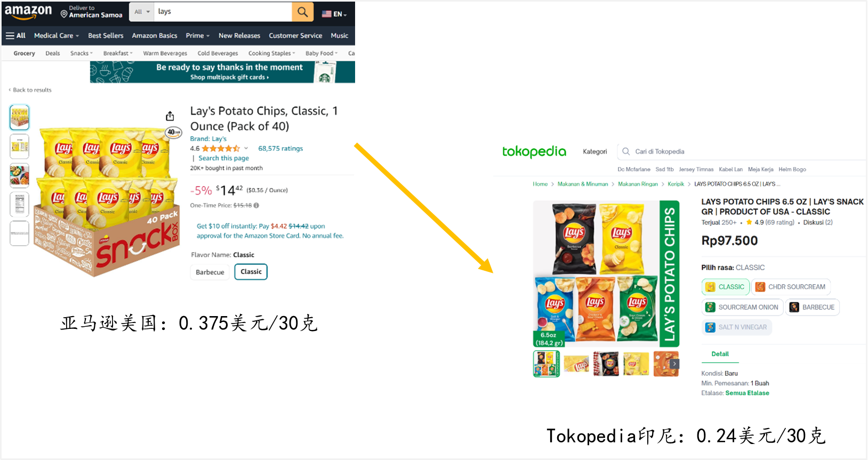Expand the EN language selector
This screenshot has width=868, height=460.
[334, 14]
